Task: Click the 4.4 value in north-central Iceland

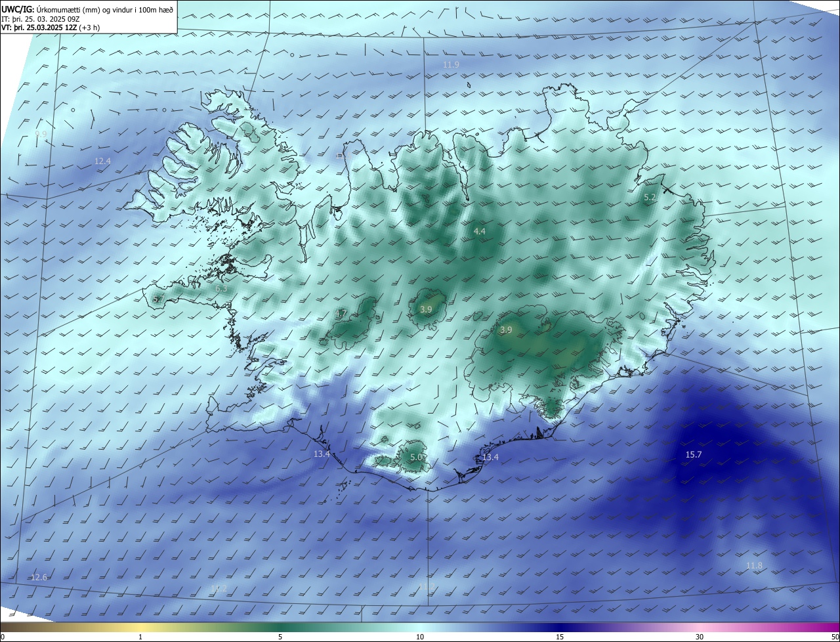Action: tap(479, 231)
